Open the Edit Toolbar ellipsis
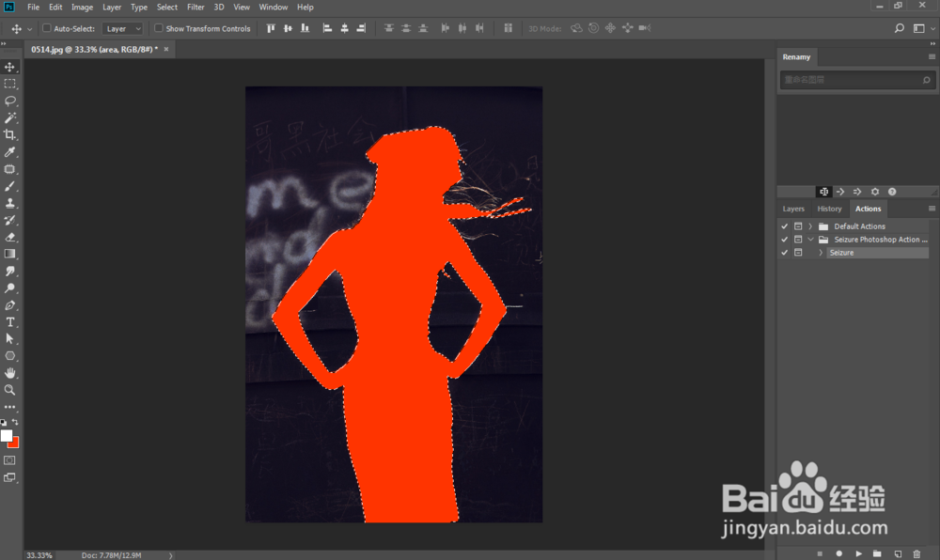This screenshot has width=940, height=560. pyautogui.click(x=9, y=407)
